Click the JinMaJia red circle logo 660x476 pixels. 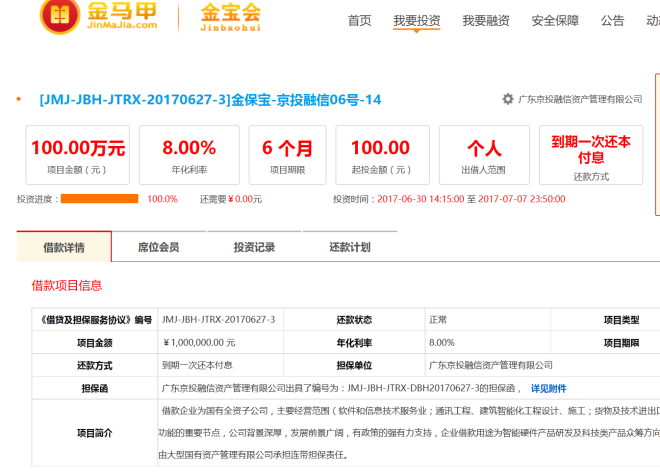coord(60,16)
